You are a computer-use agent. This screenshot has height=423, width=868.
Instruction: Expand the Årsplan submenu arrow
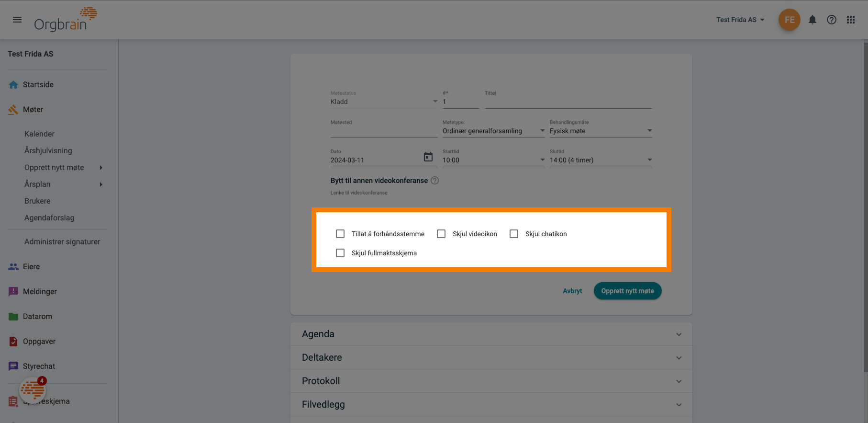click(x=101, y=184)
